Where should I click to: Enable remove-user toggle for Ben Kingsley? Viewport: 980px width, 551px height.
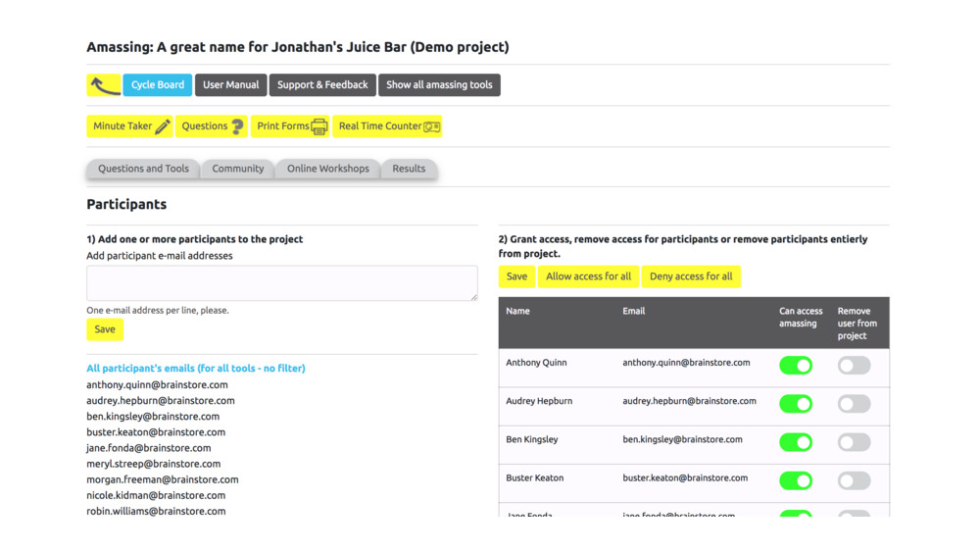[x=854, y=442]
